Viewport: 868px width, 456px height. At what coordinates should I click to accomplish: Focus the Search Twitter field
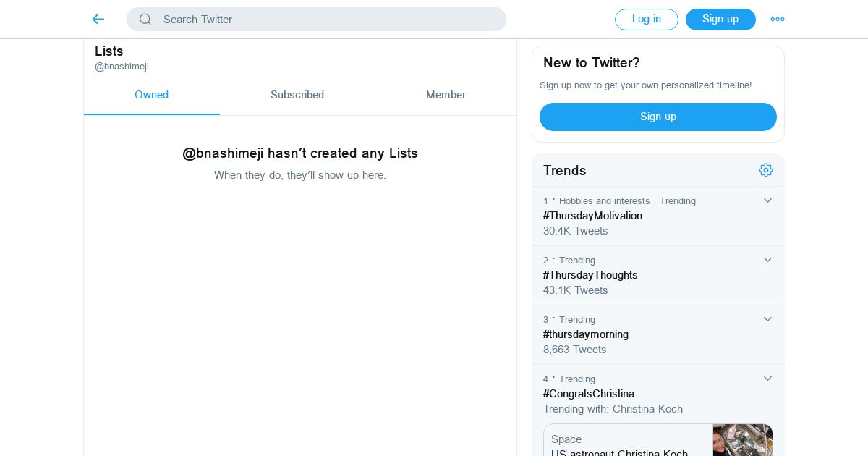coord(325,20)
